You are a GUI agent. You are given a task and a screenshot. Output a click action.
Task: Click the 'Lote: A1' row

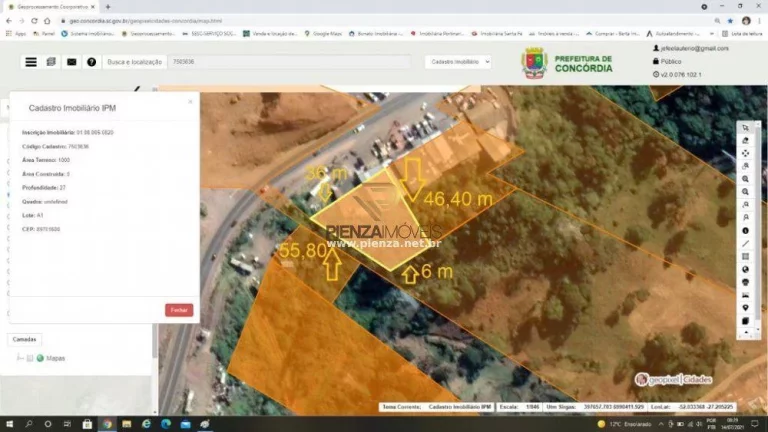(33, 215)
